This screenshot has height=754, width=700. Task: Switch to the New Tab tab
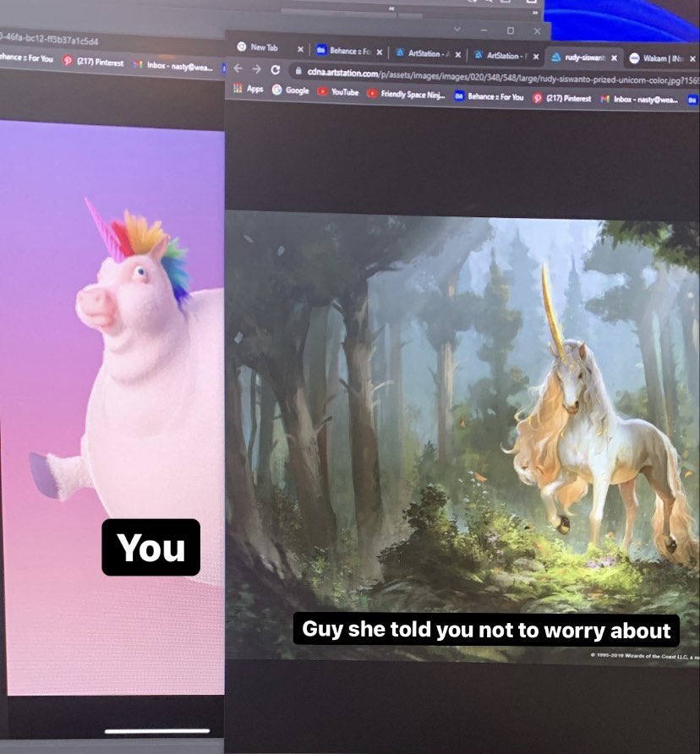[x=264, y=47]
